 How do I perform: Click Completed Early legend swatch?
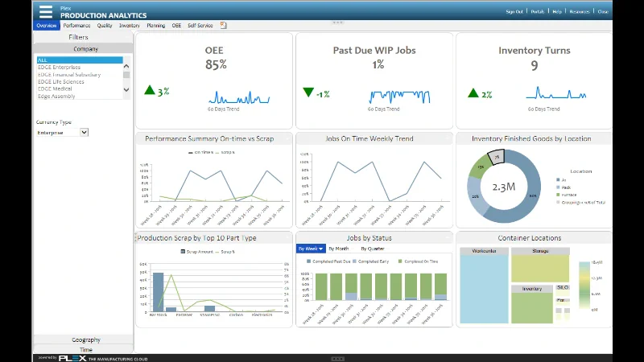click(x=354, y=261)
